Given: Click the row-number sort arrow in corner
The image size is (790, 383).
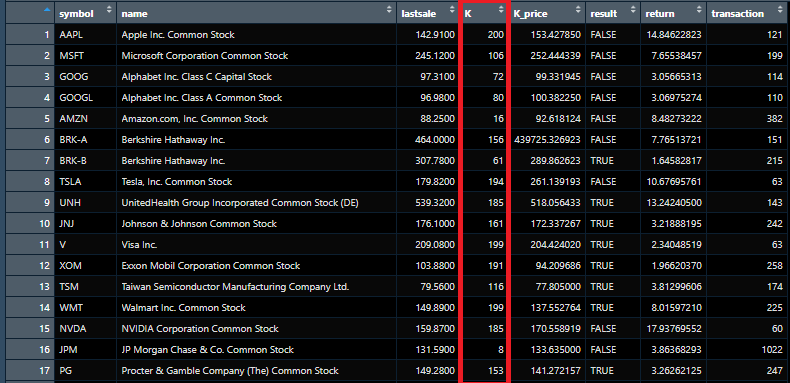Looking at the screenshot, I should point(47,9).
